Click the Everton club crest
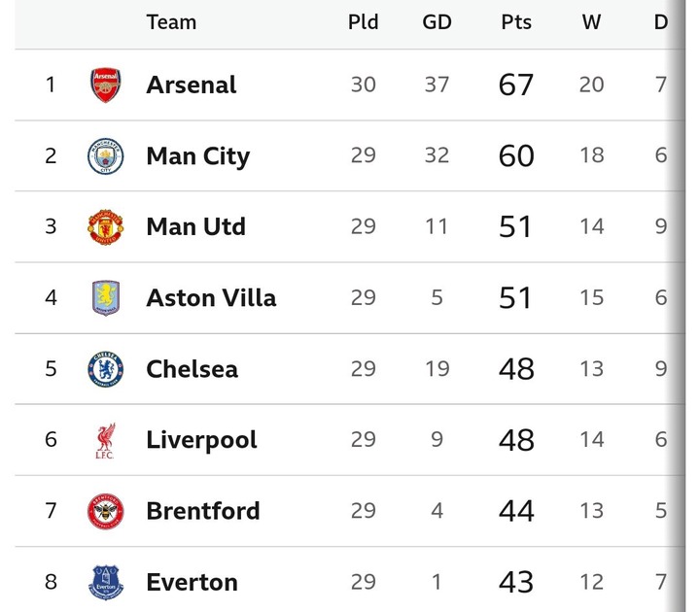 click(x=106, y=582)
